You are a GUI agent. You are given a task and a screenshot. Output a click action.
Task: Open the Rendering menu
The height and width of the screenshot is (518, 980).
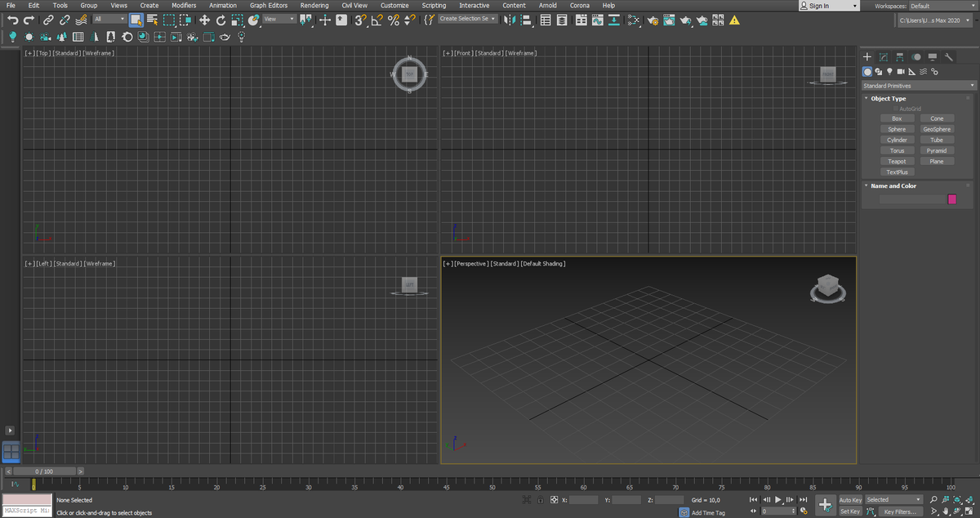click(x=314, y=5)
